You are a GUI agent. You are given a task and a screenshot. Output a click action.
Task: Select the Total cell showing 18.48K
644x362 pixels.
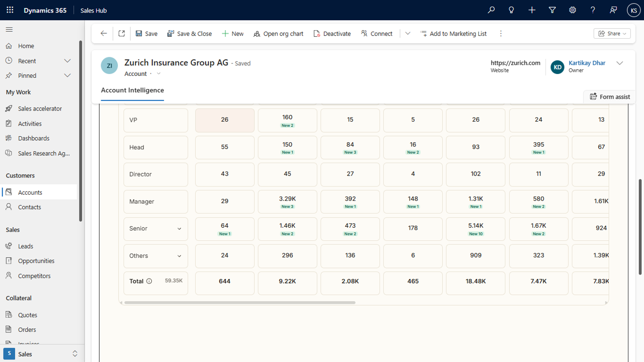coord(475,283)
